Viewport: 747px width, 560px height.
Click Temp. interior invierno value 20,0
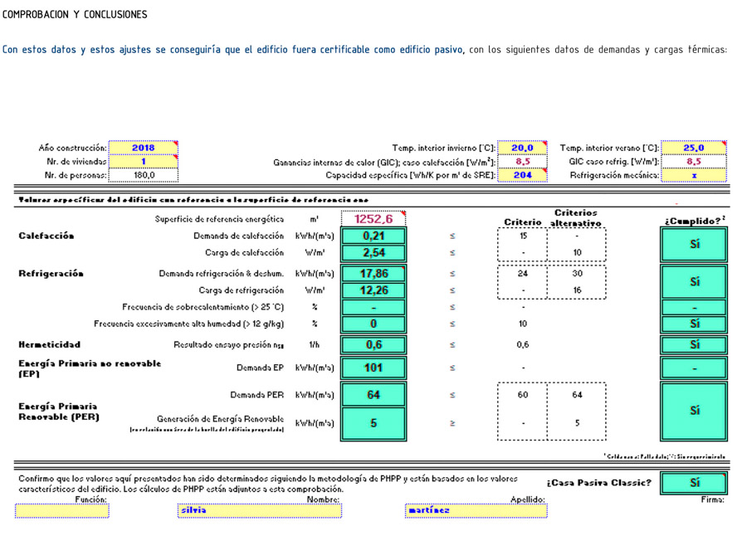523,148
